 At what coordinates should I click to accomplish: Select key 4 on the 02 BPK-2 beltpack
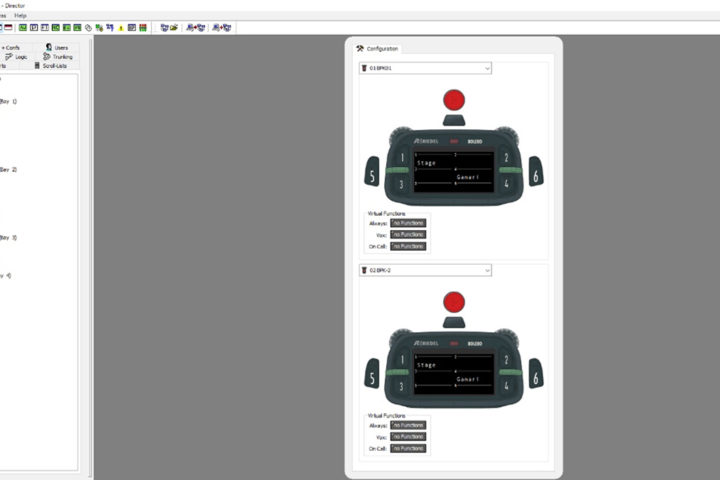[x=506, y=386]
